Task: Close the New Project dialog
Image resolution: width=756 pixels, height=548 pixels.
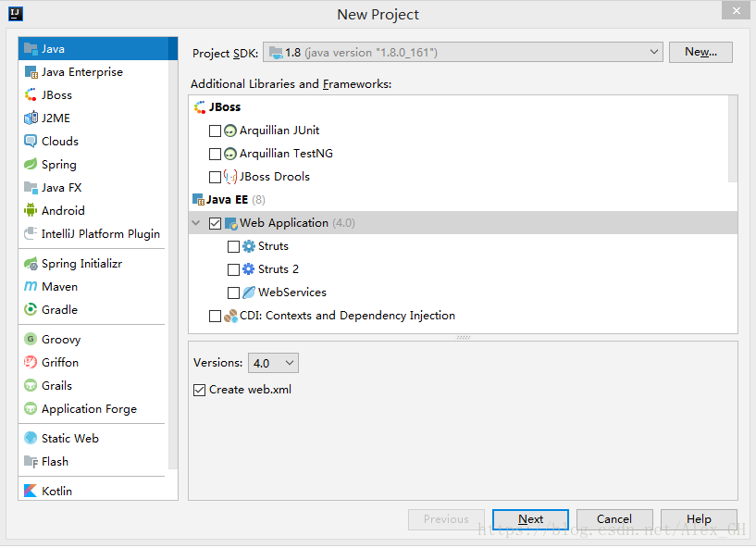Action: (x=736, y=10)
